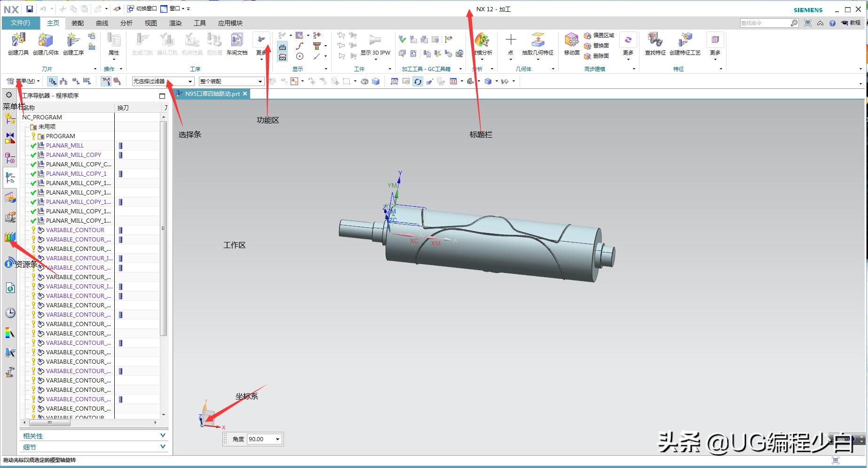Toggle the rotate view button in the view toolbar
Image resolution: width=868 pixels, height=468 pixels.
(418, 82)
